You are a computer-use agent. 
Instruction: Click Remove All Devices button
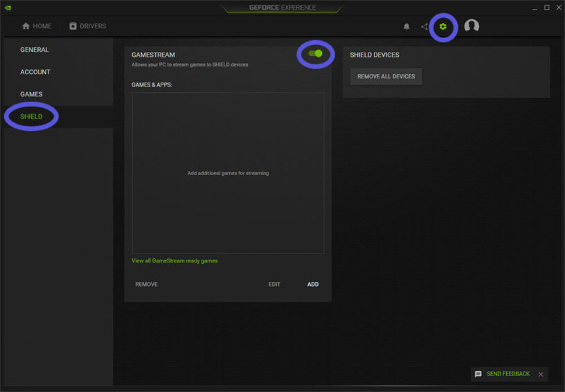click(x=386, y=76)
